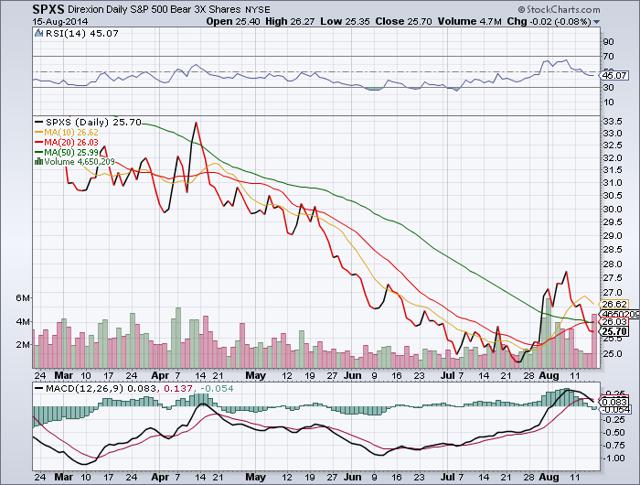640x485 pixels.
Task: Click the Volume bars legend icon
Action: pos(39,162)
